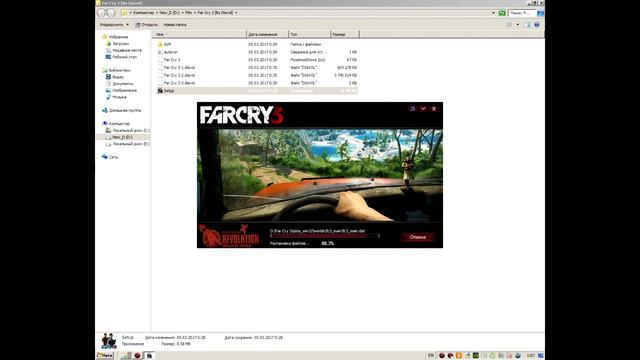This screenshot has height=360, width=640.
Task: Sort by Дата изменения column header
Action: 268,34
